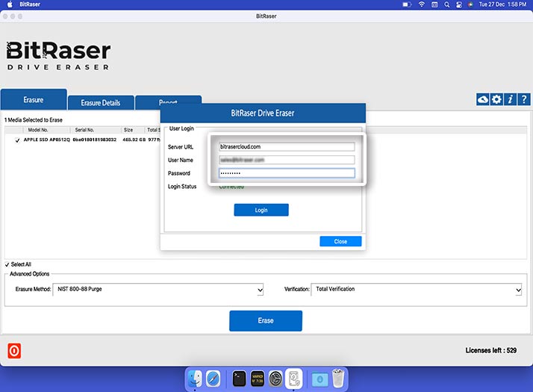Open Finder from the dock
The height and width of the screenshot is (392, 533).
195,379
